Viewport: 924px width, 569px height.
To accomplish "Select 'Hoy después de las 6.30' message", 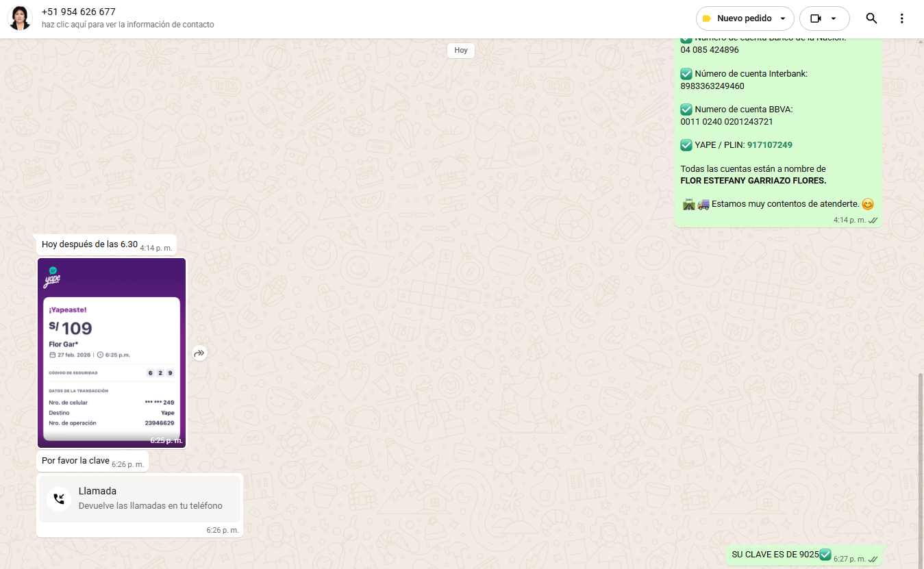I will [90, 244].
